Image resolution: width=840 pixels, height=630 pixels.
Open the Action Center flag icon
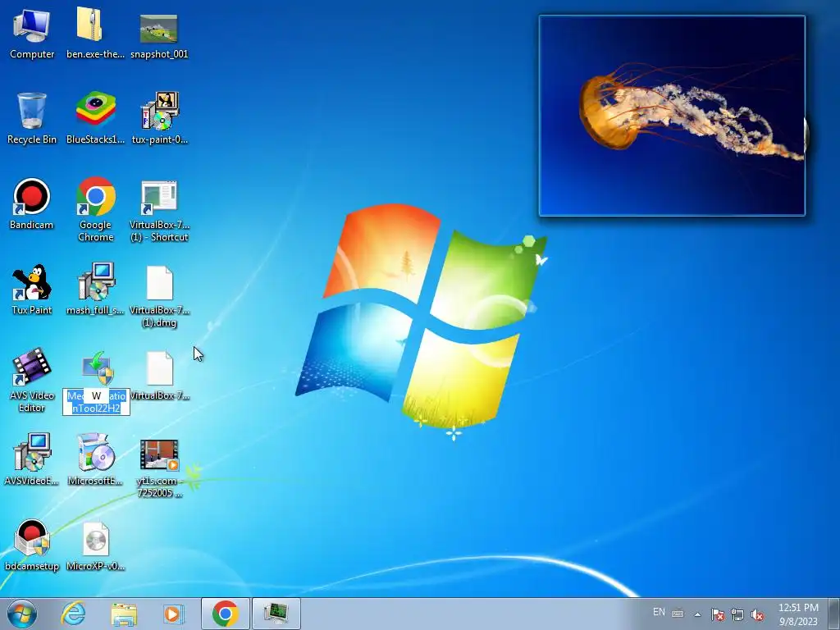tap(718, 614)
